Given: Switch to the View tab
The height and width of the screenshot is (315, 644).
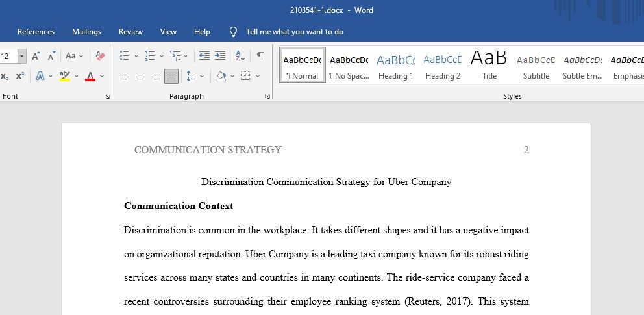Looking at the screenshot, I should (x=168, y=32).
